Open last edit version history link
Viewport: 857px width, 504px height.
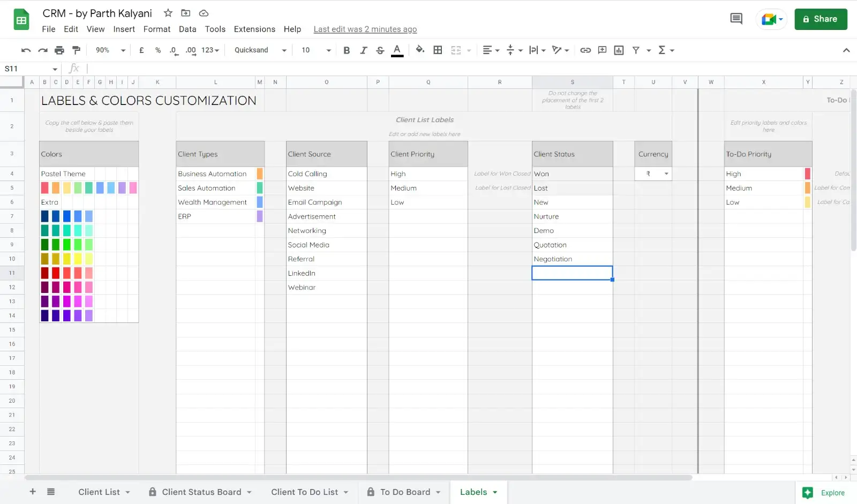[x=365, y=29]
